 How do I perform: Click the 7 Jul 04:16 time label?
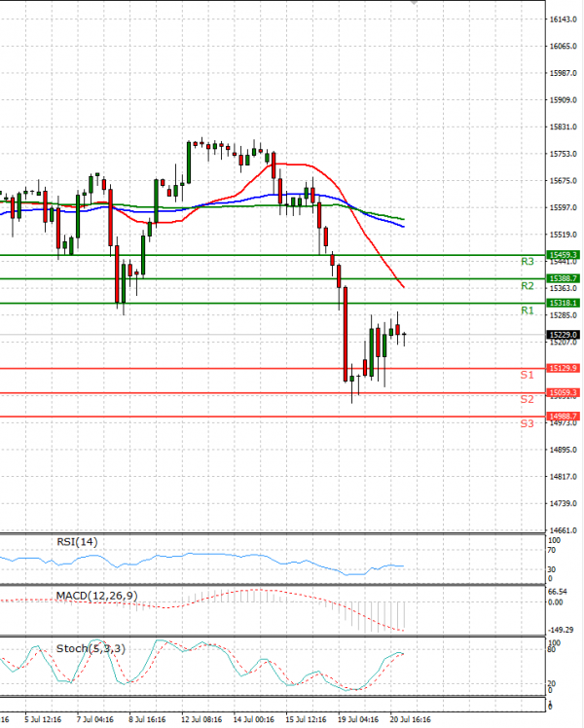tap(94, 719)
